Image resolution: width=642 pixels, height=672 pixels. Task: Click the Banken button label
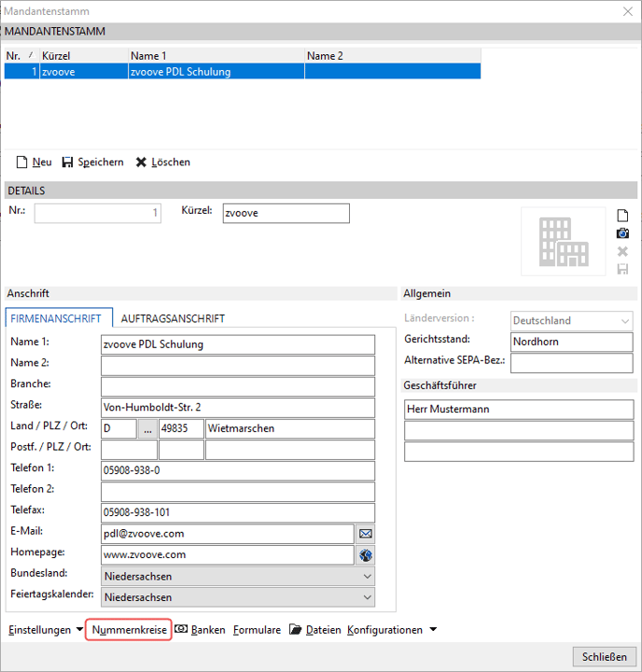(x=208, y=630)
